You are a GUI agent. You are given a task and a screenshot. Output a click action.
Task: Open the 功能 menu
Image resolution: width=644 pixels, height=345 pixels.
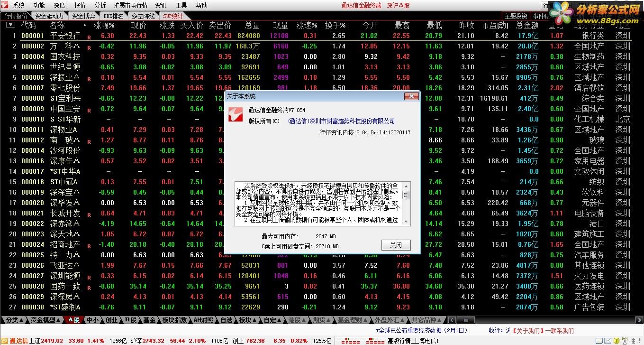coord(39,5)
